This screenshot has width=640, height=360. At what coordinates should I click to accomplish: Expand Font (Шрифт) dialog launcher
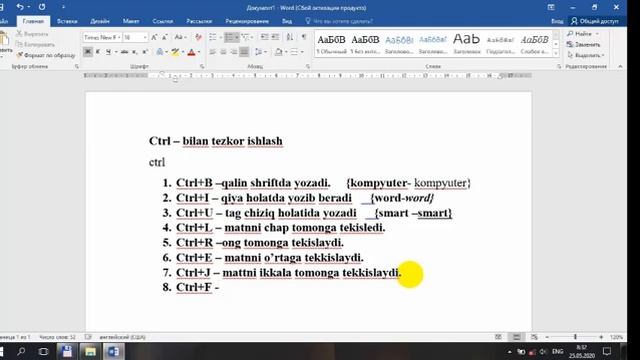202,66
